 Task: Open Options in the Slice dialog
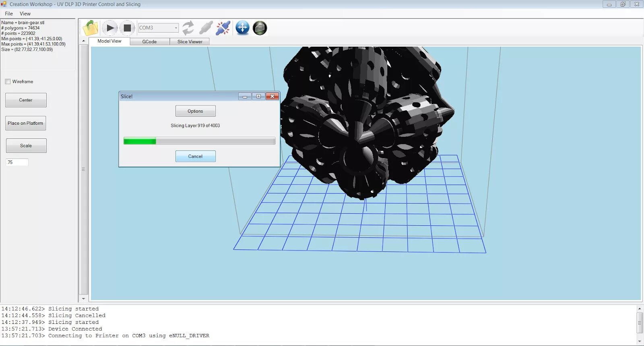coord(195,111)
